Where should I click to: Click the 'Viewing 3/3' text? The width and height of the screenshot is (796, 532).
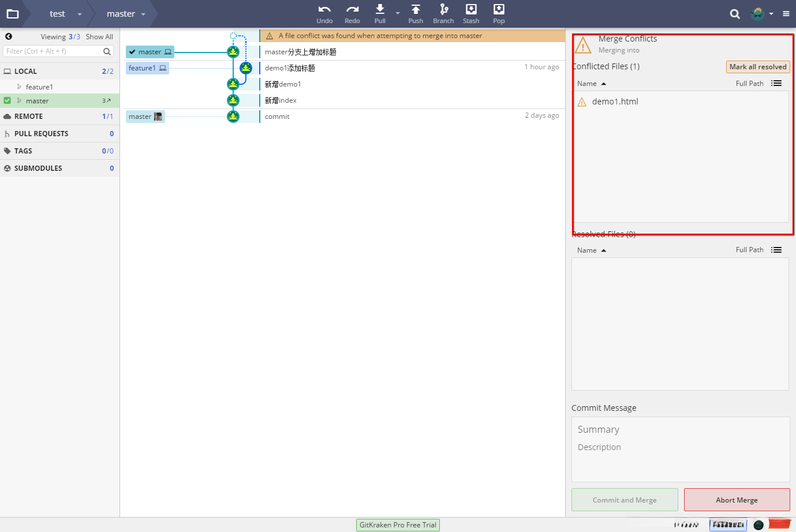(x=61, y=36)
